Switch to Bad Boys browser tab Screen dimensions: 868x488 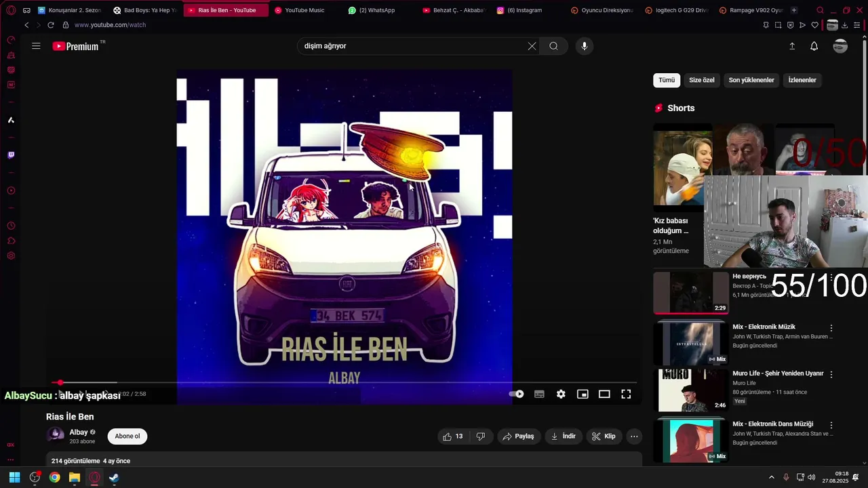pos(145,10)
